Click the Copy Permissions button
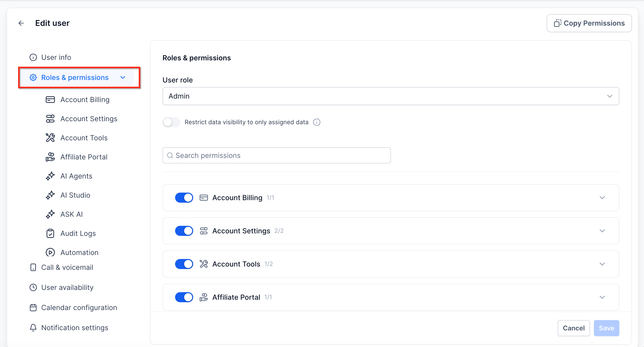The height and width of the screenshot is (347, 644). (589, 23)
